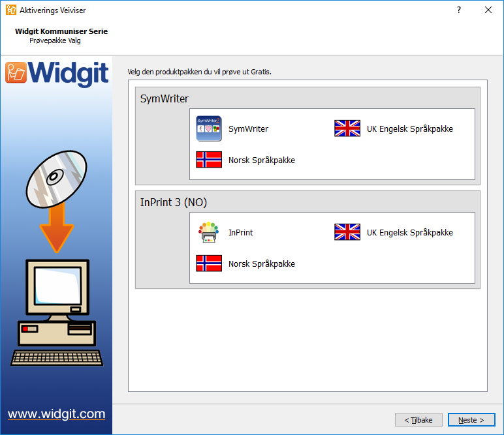The image size is (504, 435).
Task: Click the Norwegian flag in InPrint 3 group
Action: tap(209, 263)
